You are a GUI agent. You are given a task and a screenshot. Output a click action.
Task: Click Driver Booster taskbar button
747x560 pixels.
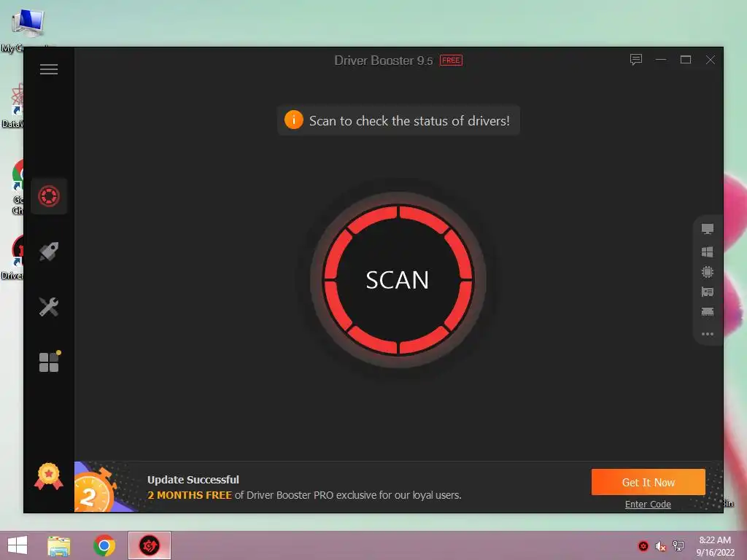point(149,545)
